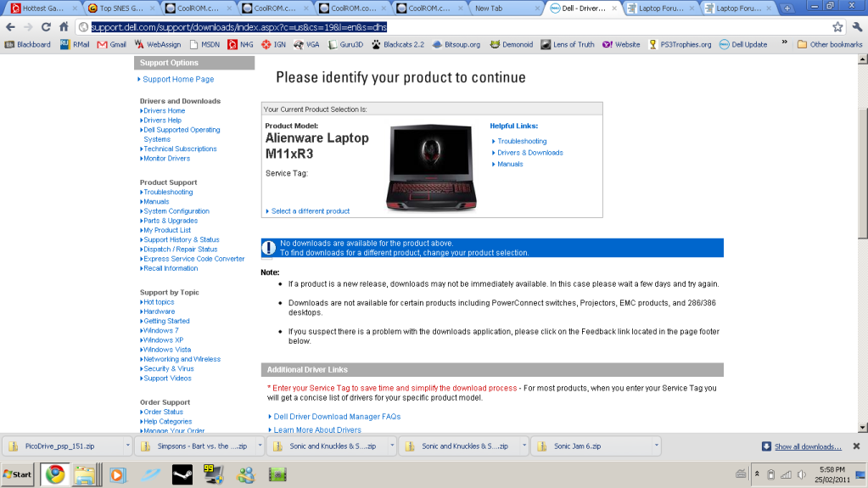868x488 pixels.
Task: Open the Gmail bookmark
Action: pos(111,44)
